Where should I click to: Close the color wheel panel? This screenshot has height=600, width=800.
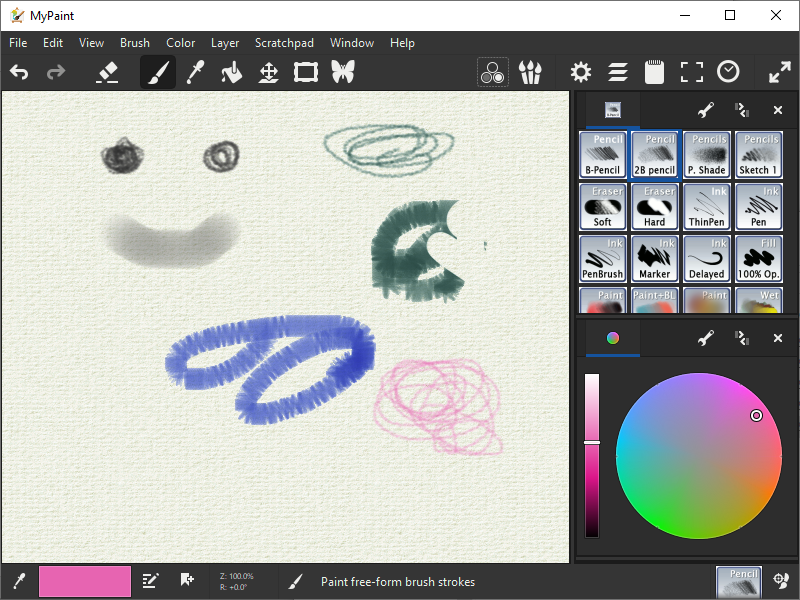click(777, 339)
